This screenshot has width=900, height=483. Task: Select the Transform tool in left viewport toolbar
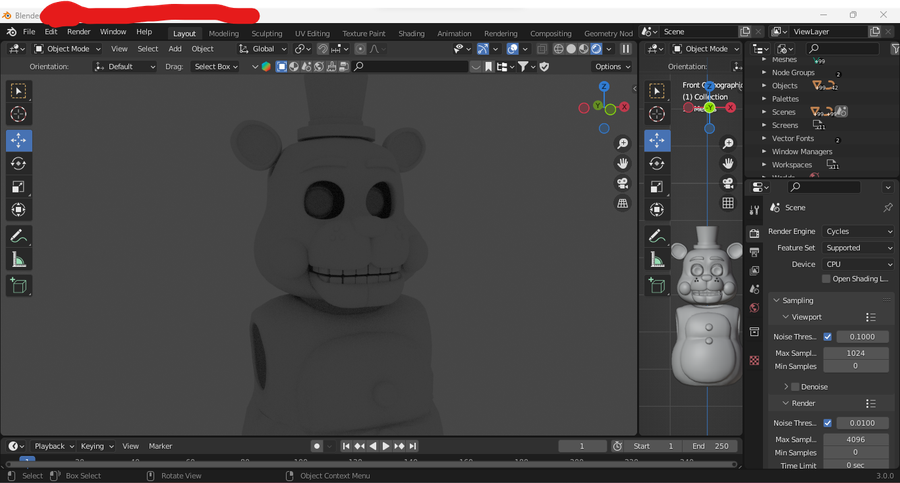[18, 210]
